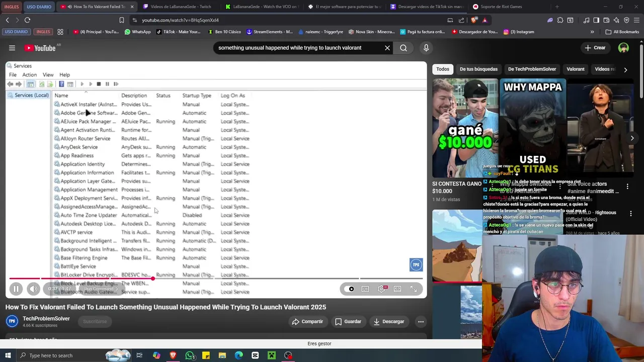644x362 pixels.
Task: Open the (3) Instagram bookmark
Action: point(519,32)
